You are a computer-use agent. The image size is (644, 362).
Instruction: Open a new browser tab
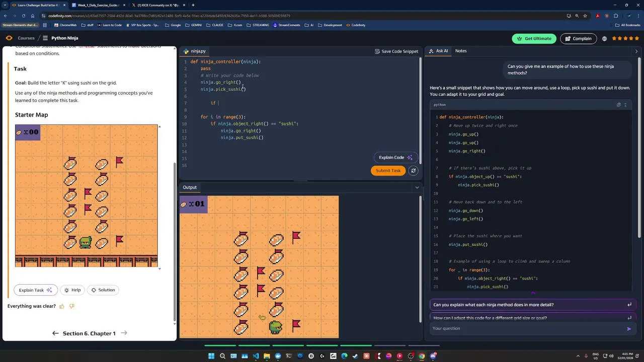[193, 5]
